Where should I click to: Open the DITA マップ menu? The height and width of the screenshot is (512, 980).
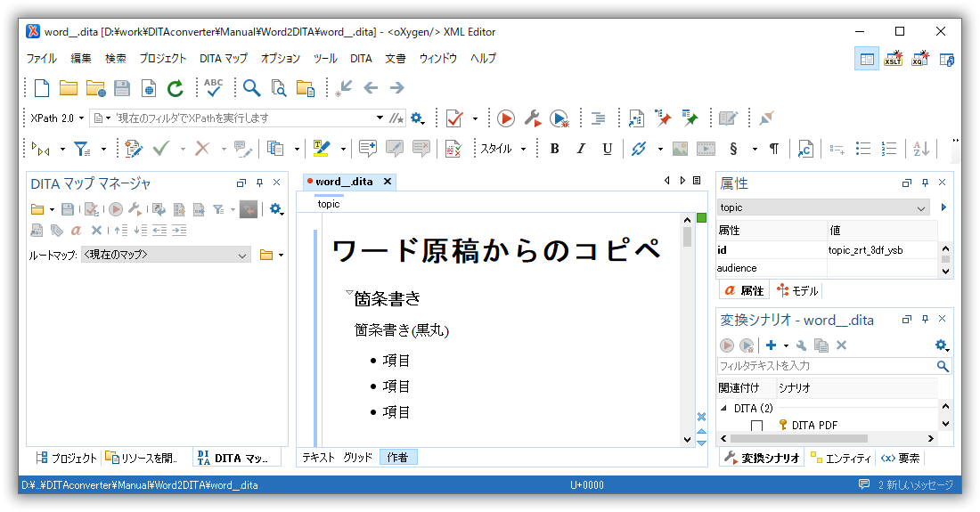click(x=224, y=59)
